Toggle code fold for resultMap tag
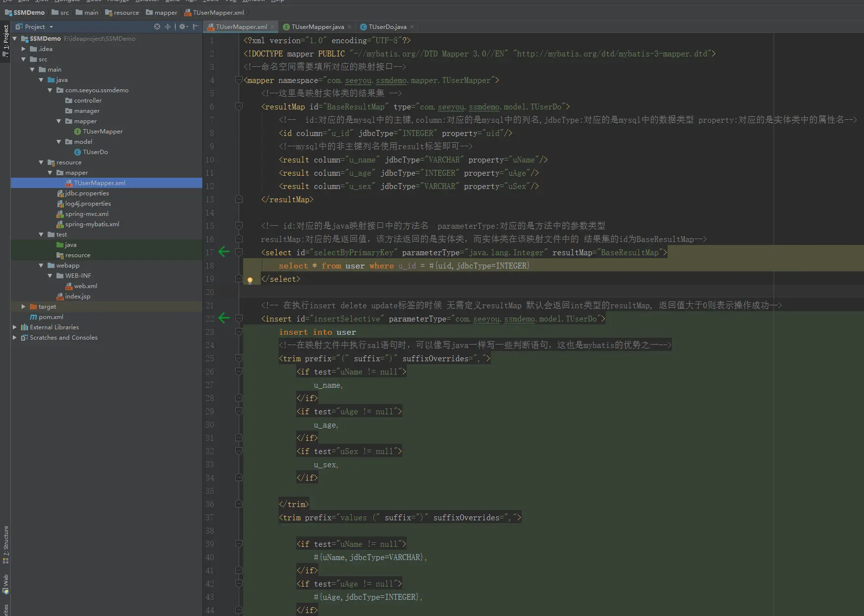The height and width of the screenshot is (616, 864). [x=239, y=107]
